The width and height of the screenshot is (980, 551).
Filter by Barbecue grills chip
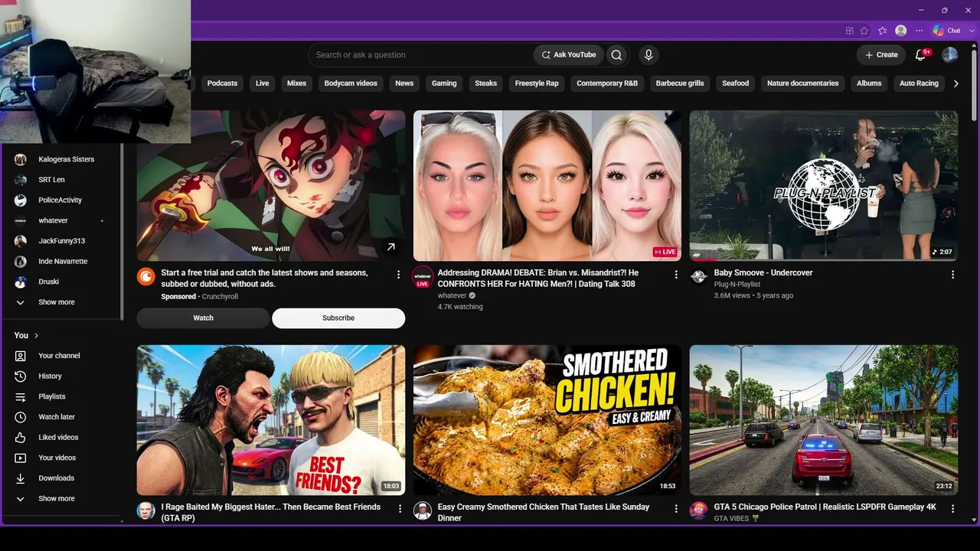coord(680,83)
